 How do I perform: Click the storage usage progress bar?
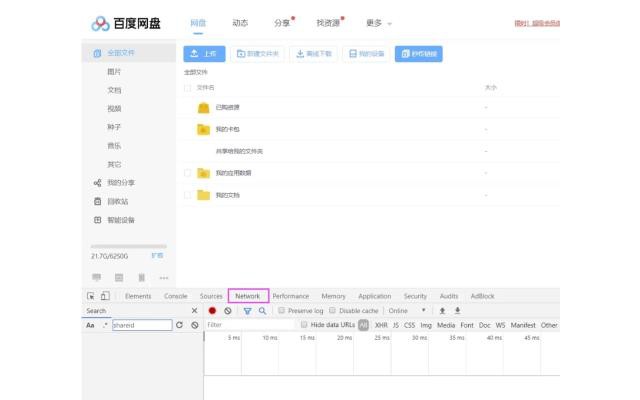pos(129,247)
